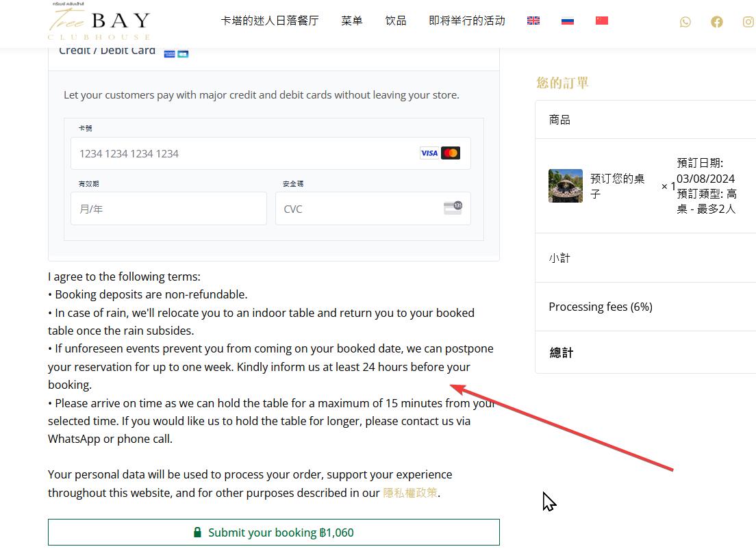Click the Tree Bay Clubhouse logo
Viewport: 756px width, 551px height.
click(99, 22)
